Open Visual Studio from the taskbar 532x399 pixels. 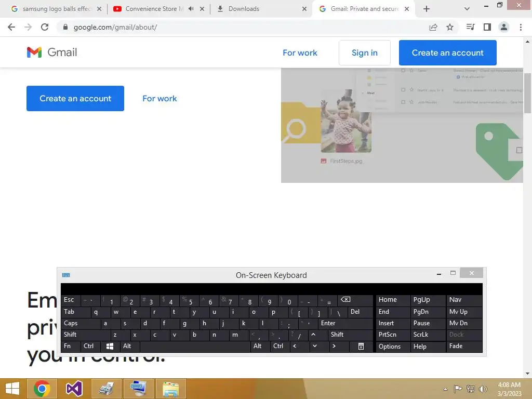pyautogui.click(x=74, y=389)
